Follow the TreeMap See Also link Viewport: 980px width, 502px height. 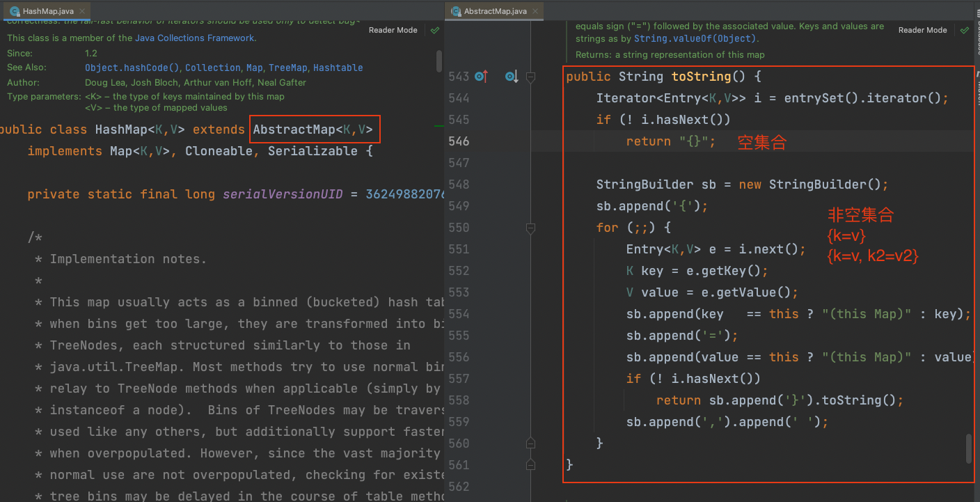point(287,68)
